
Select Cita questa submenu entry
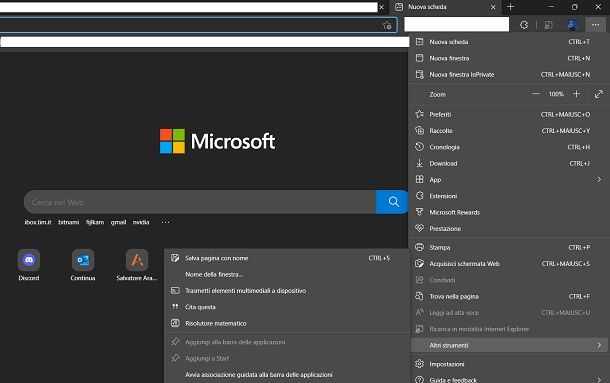point(286,307)
